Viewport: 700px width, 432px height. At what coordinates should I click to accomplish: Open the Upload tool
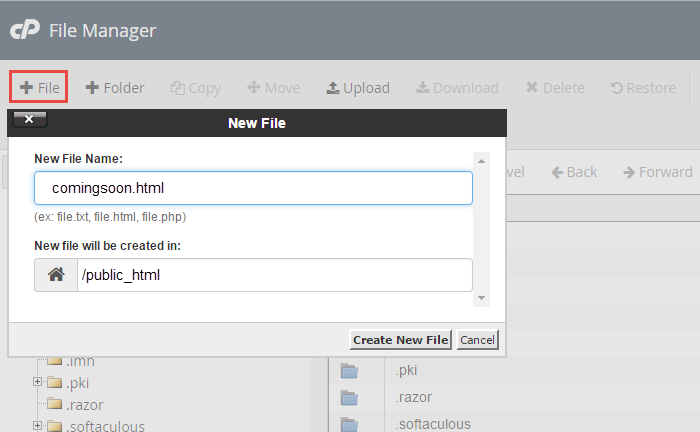point(358,88)
